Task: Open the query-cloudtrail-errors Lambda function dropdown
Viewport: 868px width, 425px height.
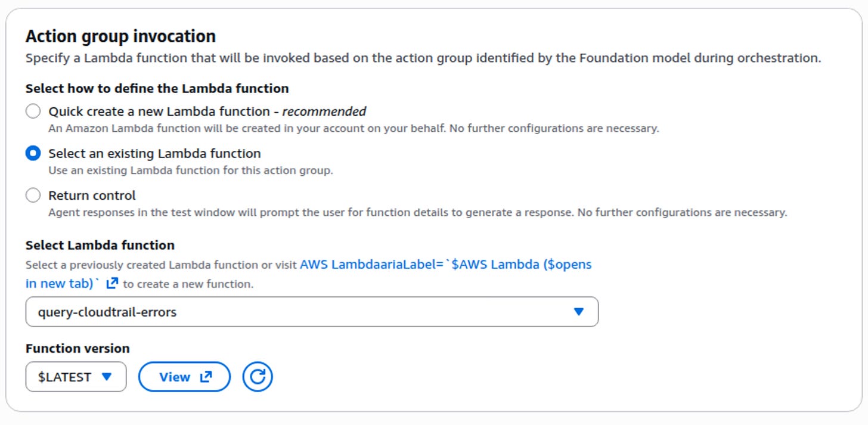Action: [311, 312]
